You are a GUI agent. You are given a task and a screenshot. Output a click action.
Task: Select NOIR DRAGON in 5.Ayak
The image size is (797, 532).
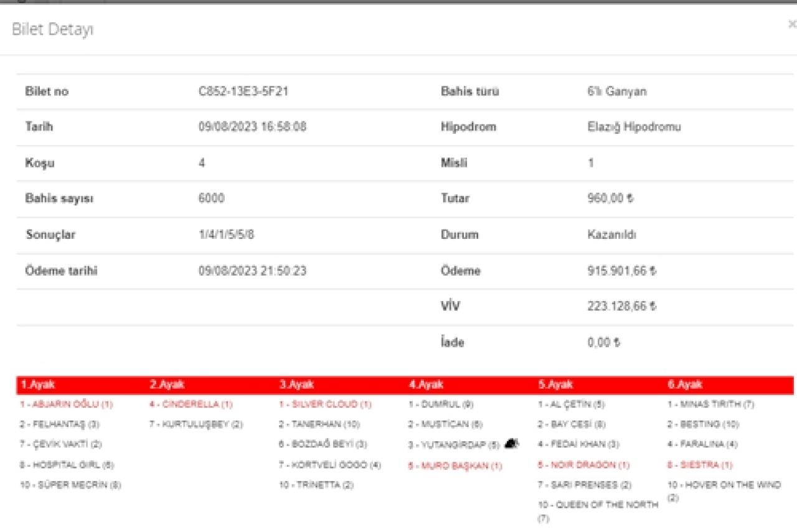583,465
